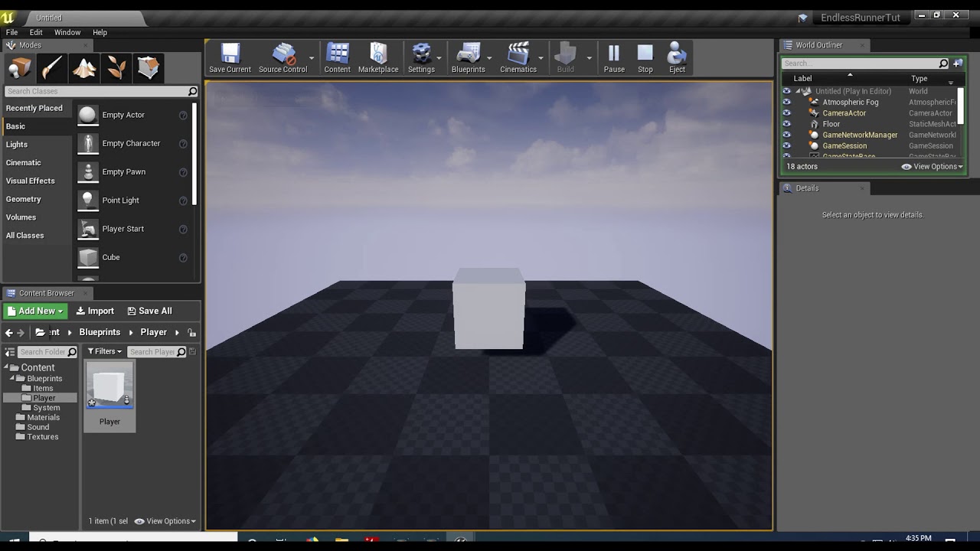
Task: Open Content toolbar button
Action: point(337,58)
